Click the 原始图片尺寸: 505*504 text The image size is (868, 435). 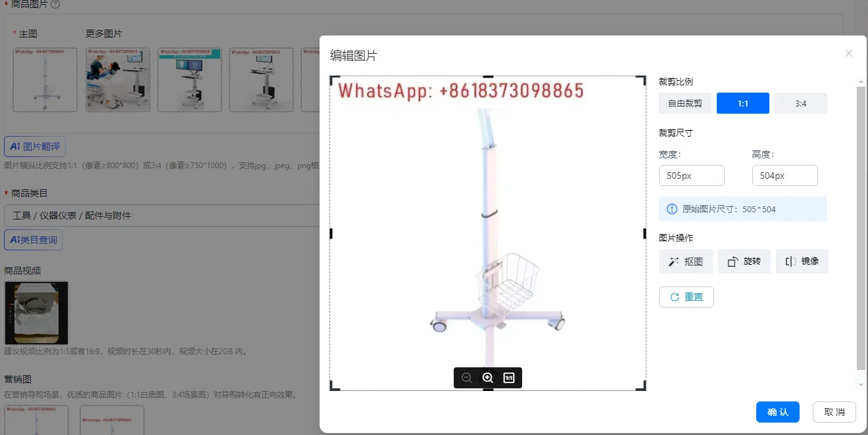729,209
